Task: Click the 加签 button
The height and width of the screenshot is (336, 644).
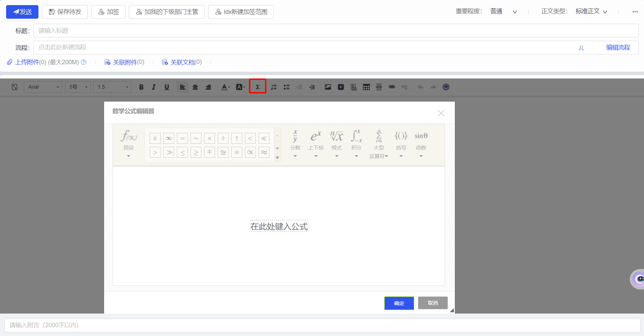Action: (108, 12)
